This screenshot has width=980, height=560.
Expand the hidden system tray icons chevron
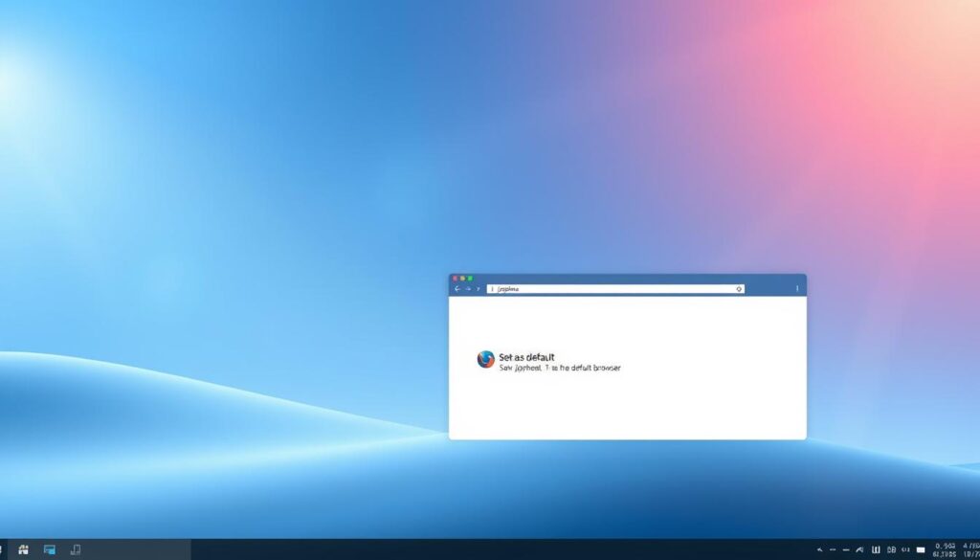pos(819,549)
